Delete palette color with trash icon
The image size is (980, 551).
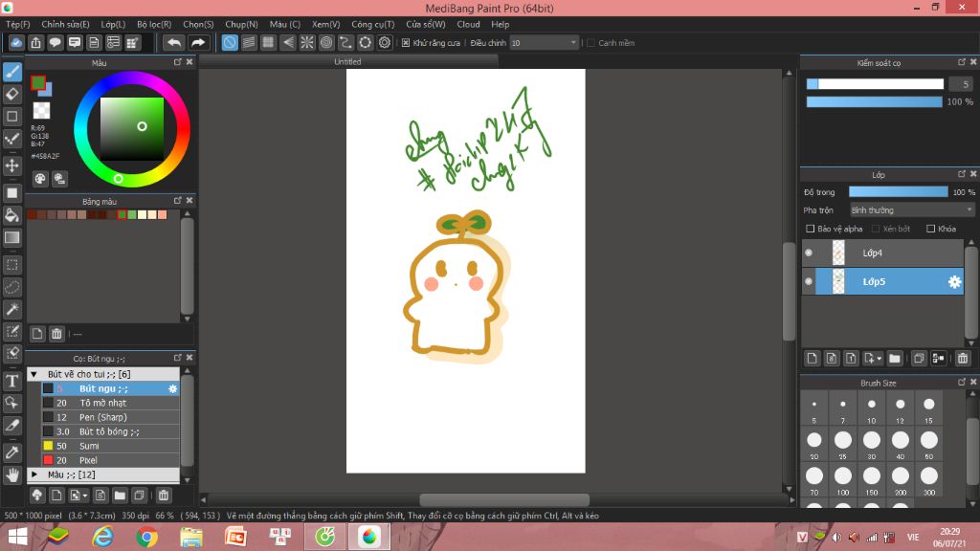(56, 334)
